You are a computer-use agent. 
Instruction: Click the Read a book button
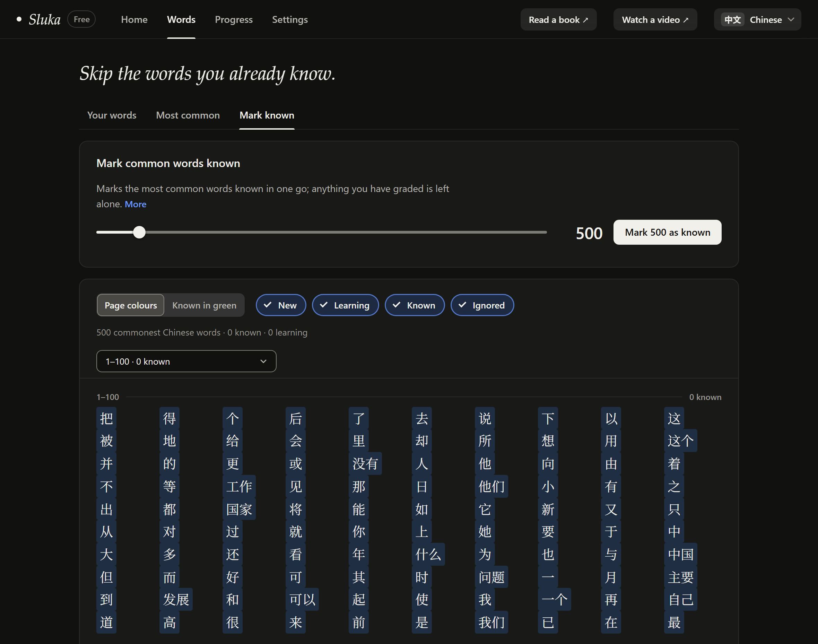[x=558, y=20]
